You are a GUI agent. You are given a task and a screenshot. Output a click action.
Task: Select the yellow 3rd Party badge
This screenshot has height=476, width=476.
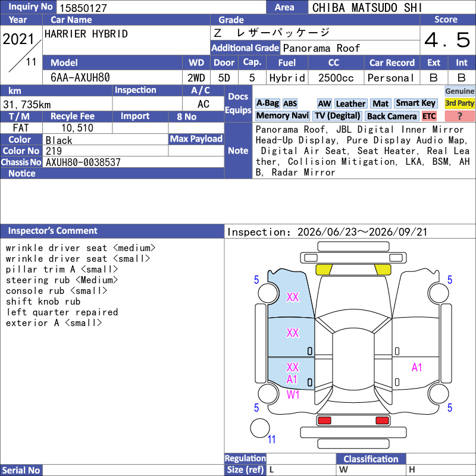459,104
